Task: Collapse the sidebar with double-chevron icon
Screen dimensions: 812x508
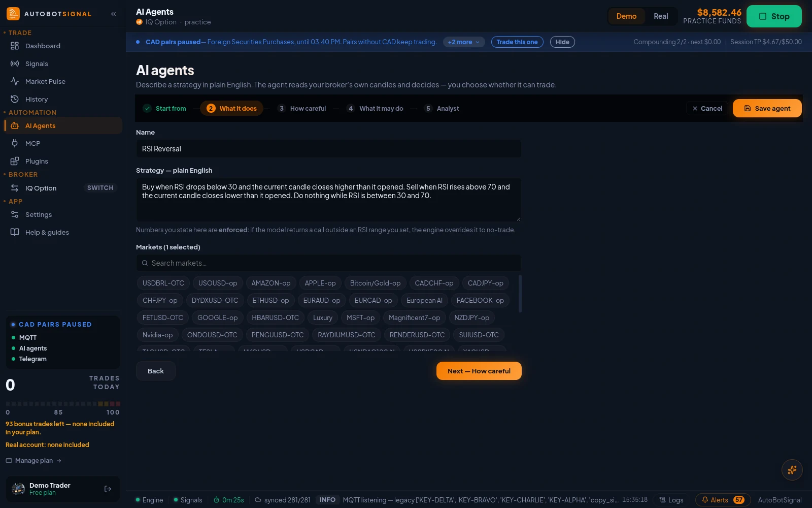Action: pos(114,14)
